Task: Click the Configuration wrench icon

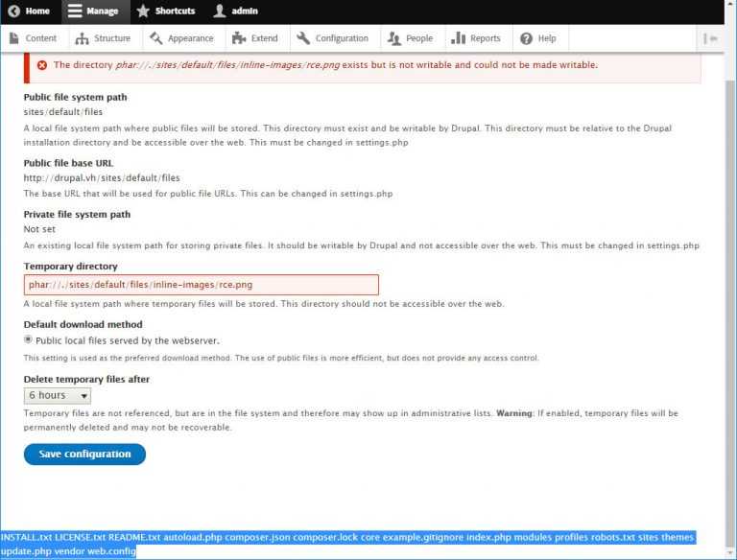Action: coord(303,38)
